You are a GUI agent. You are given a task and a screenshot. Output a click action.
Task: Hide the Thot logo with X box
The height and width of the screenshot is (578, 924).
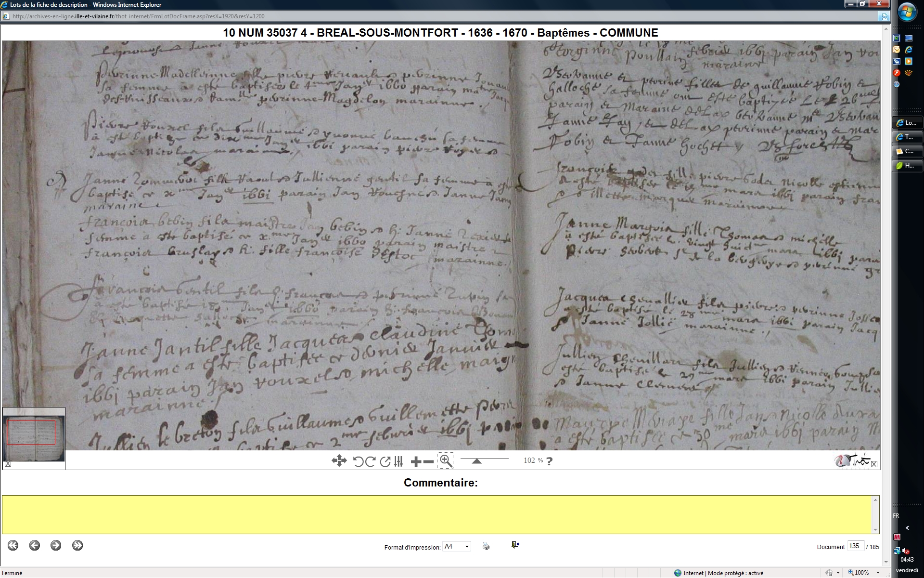tap(874, 464)
